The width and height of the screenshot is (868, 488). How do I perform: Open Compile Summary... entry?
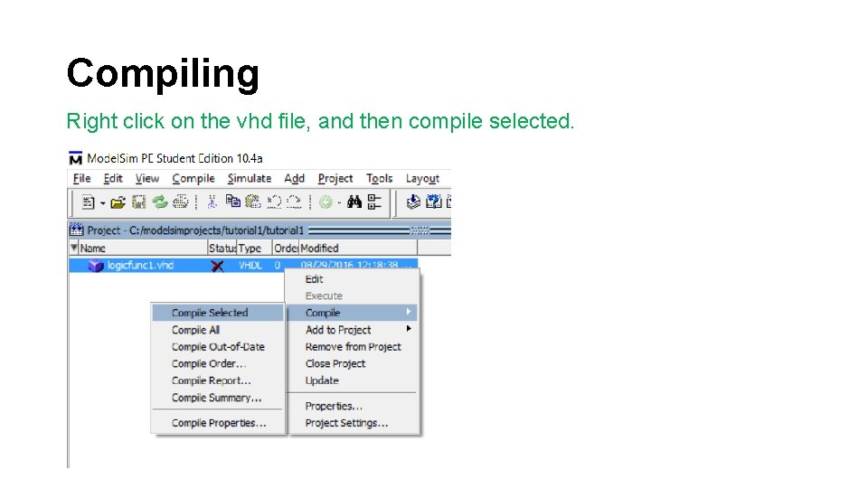pyautogui.click(x=218, y=398)
